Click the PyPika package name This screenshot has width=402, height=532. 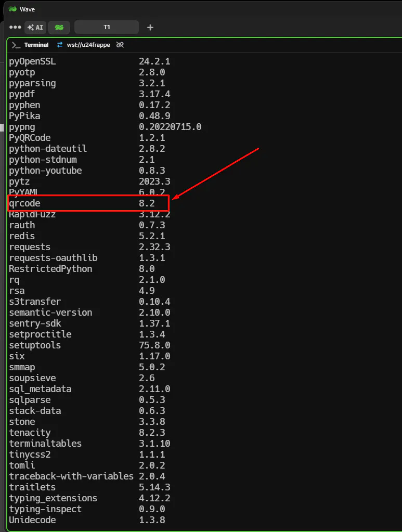[25, 115]
